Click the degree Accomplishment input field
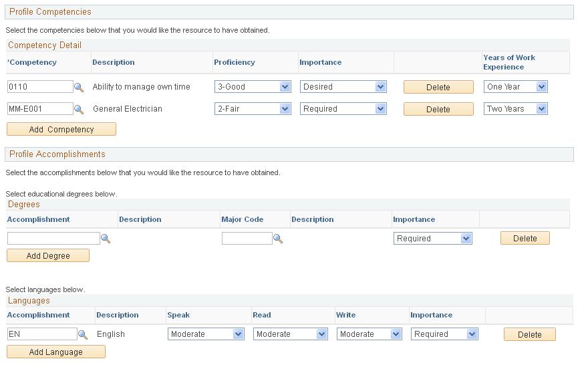The image size is (588, 369). click(x=53, y=239)
